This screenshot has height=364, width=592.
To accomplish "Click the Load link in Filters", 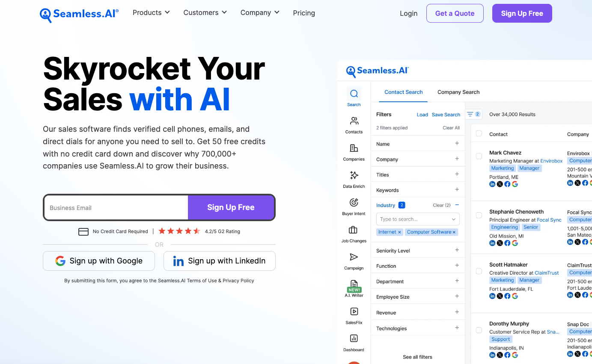I will (x=422, y=115).
